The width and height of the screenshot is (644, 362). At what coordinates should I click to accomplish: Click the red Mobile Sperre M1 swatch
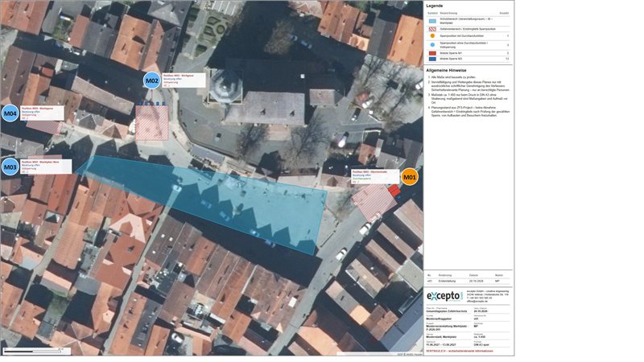[432, 53]
